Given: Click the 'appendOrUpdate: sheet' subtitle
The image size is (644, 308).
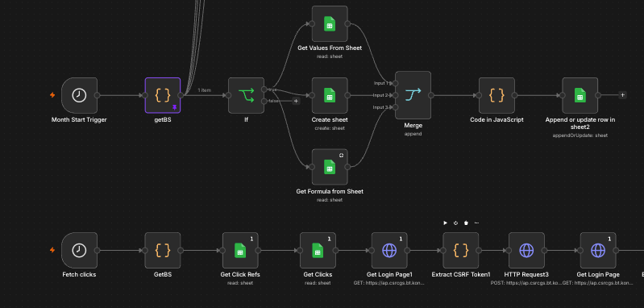Looking at the screenshot, I should (x=580, y=135).
